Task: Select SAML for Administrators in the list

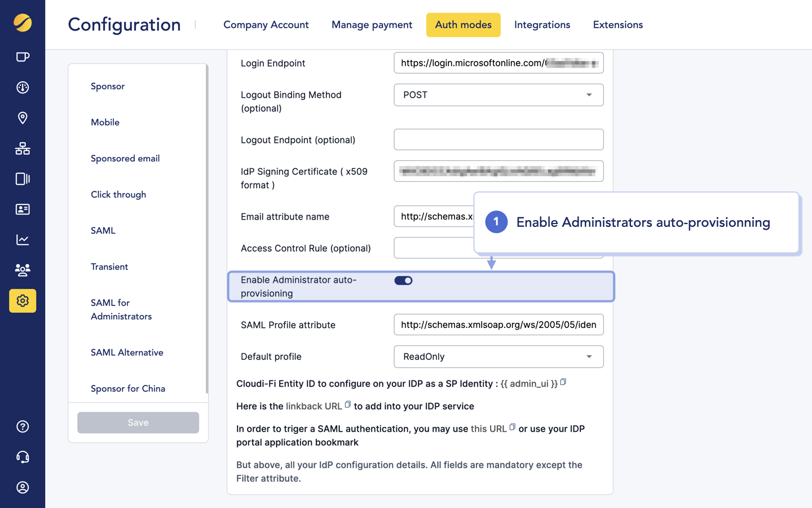Action: pyautogui.click(x=121, y=309)
